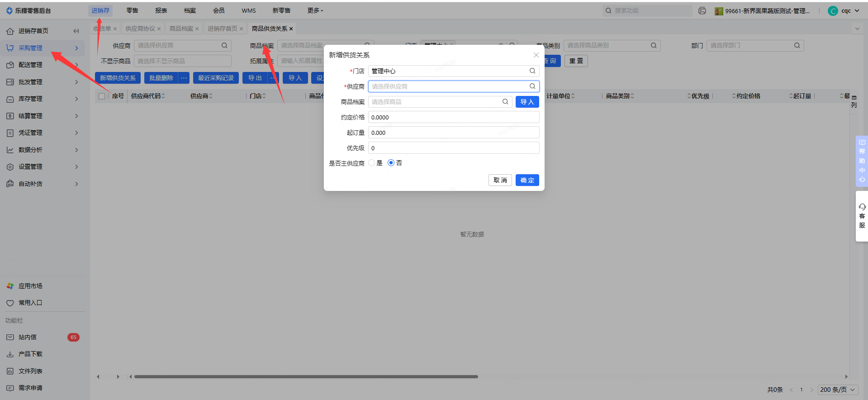Click the 列 column settings icon
The image size is (868, 400).
[854, 101]
